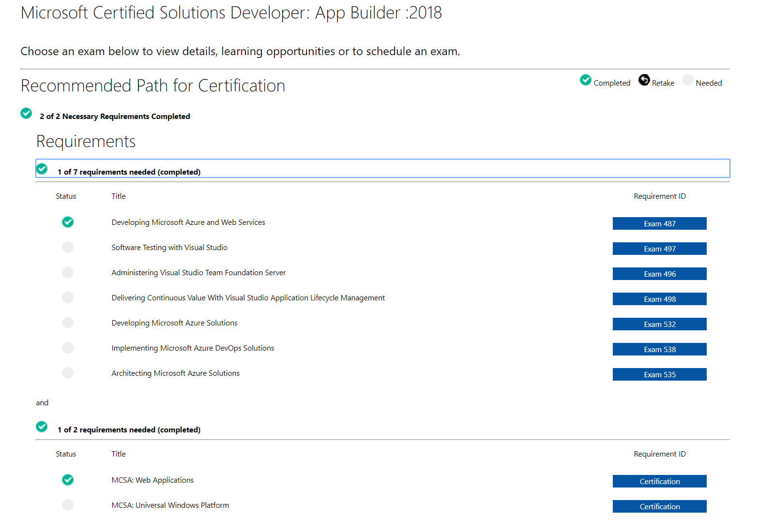Click status circle for Developing Microsoft Azure Solutions
The image size is (759, 532).
pos(68,323)
